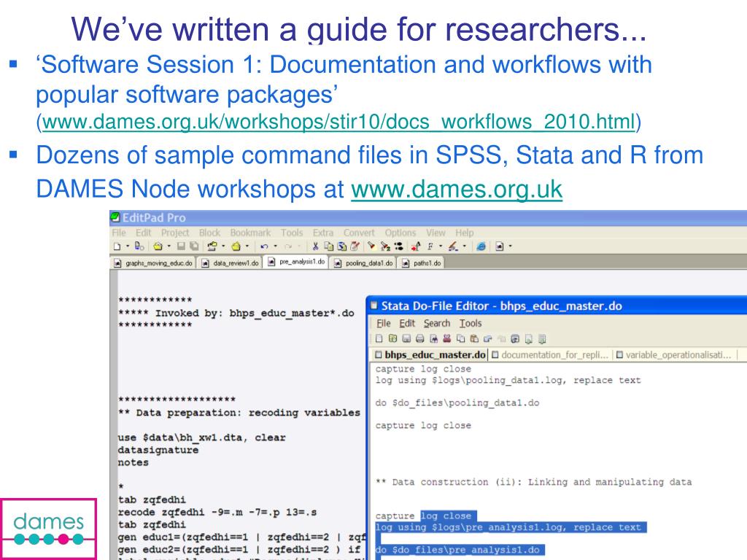Open the File menu in Stata Do-File Editor
The image size is (747, 560).
pos(384,323)
